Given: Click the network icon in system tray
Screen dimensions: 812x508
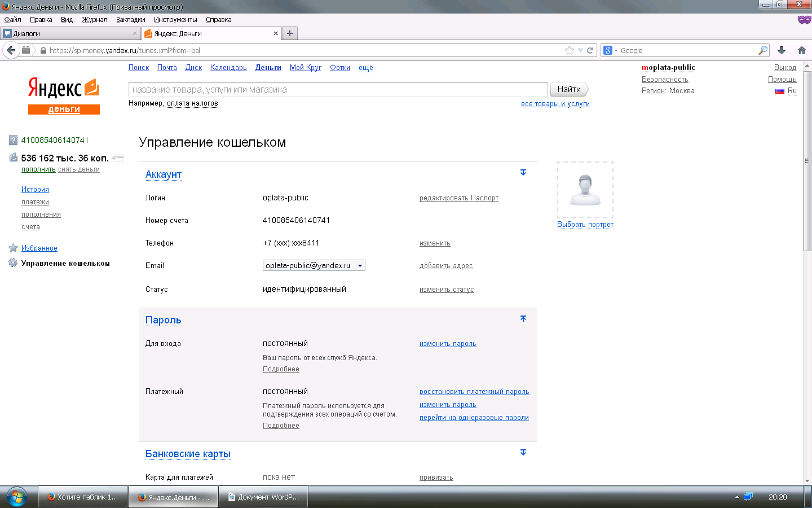Looking at the screenshot, I should 748,497.
